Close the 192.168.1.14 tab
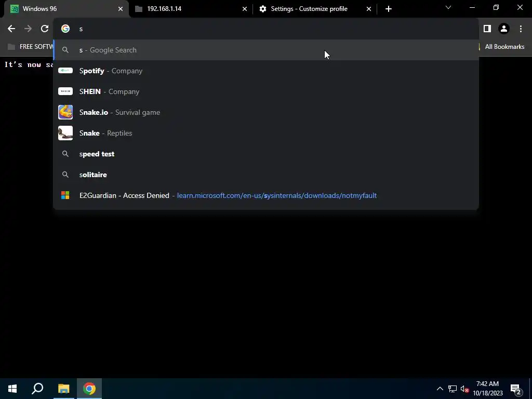The width and height of the screenshot is (532, 399). 245,9
